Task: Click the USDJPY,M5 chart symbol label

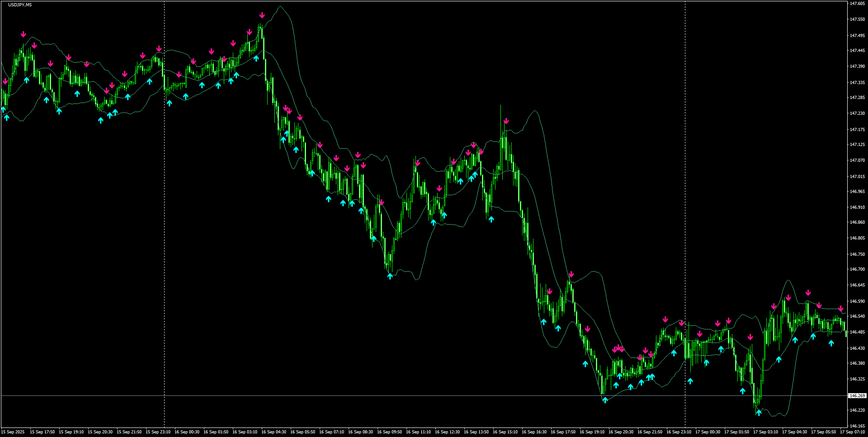Action: coord(20,5)
